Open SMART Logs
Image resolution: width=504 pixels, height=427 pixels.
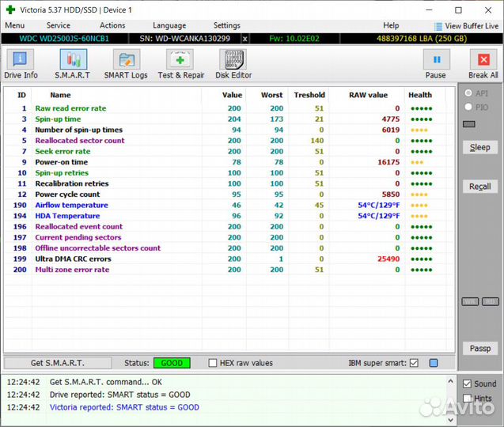[x=125, y=64]
